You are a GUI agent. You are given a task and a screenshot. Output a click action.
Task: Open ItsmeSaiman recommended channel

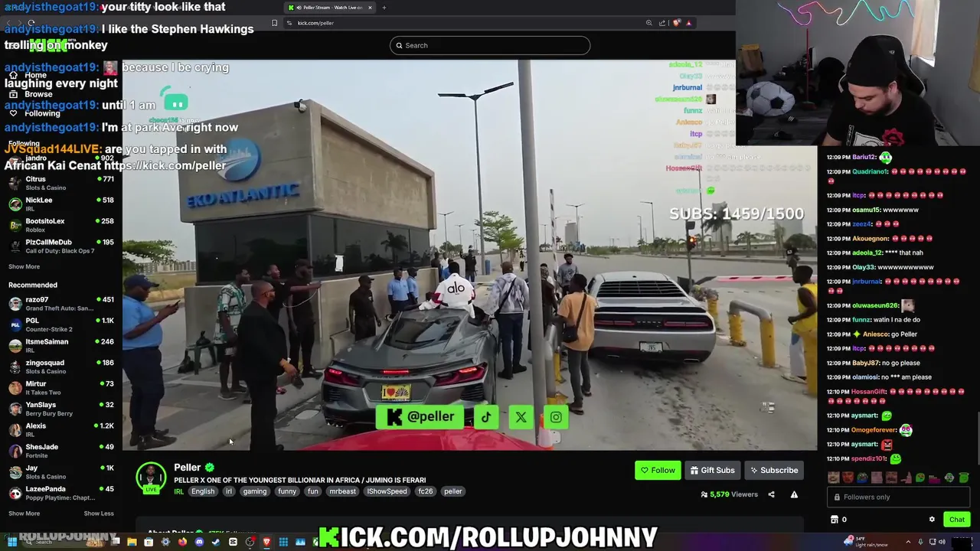(61, 346)
